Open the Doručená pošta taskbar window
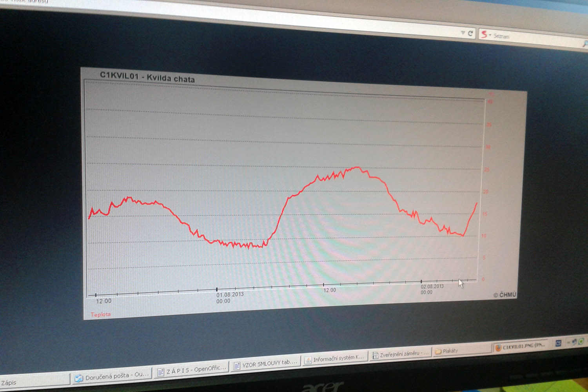Viewport: 588px width, 392px height. pos(112,375)
